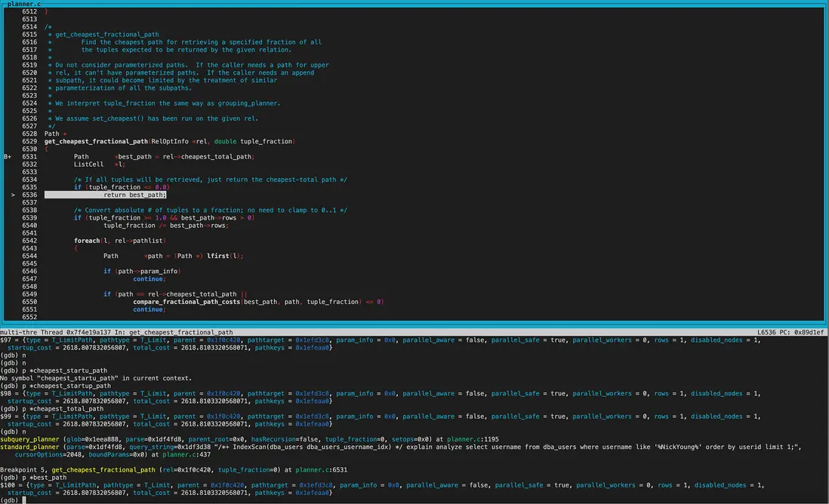Focus the empty gdb prompt at the bottom
Image resolution: width=829 pixels, height=504 pixels.
[25, 499]
